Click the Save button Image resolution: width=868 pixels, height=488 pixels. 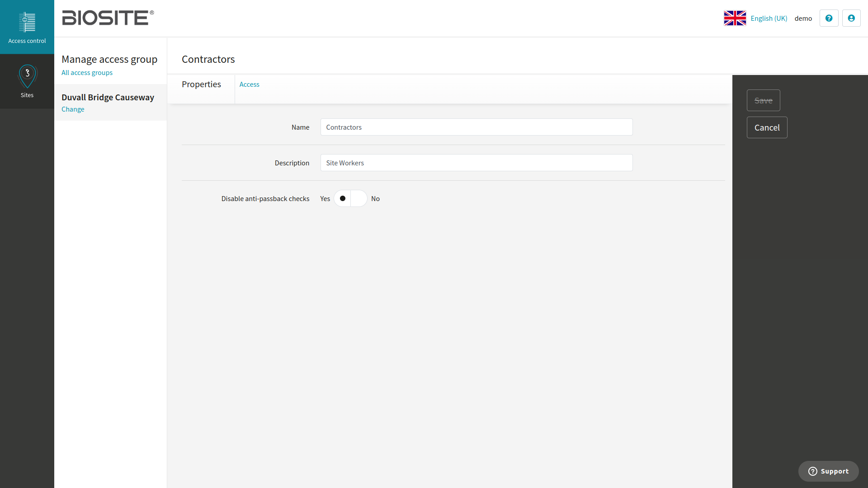click(763, 100)
